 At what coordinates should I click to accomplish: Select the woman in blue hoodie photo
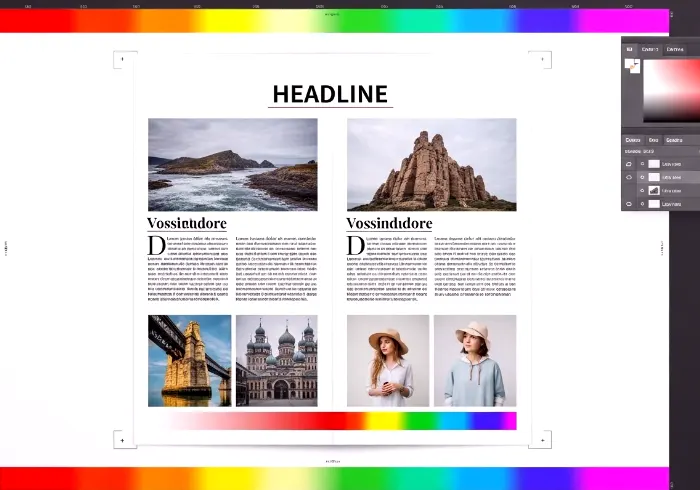pyautogui.click(x=475, y=361)
